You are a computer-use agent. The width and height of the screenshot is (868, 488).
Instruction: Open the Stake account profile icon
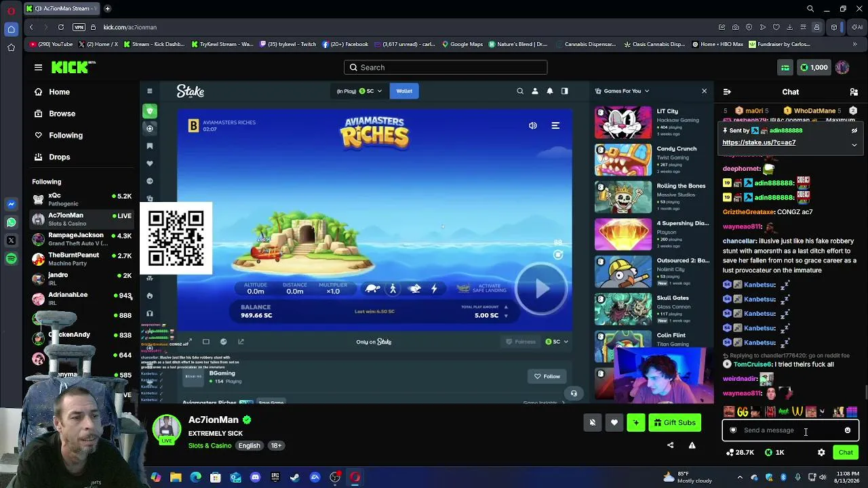pos(535,91)
